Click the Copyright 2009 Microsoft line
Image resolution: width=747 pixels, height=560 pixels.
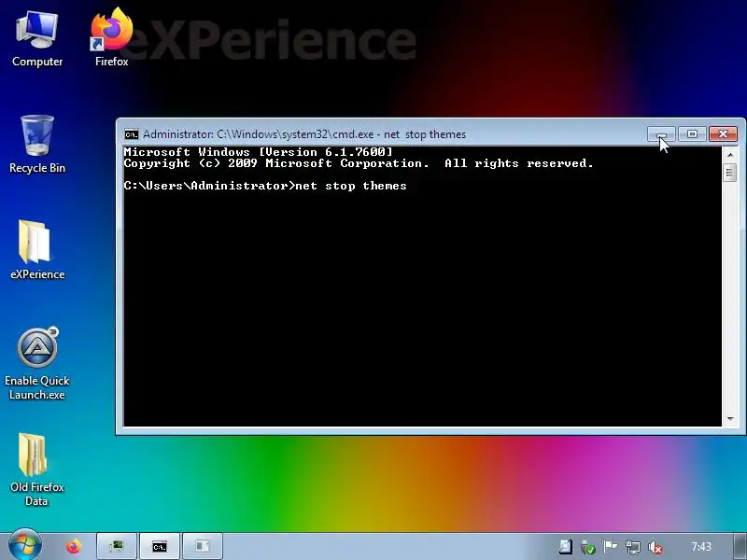359,163
